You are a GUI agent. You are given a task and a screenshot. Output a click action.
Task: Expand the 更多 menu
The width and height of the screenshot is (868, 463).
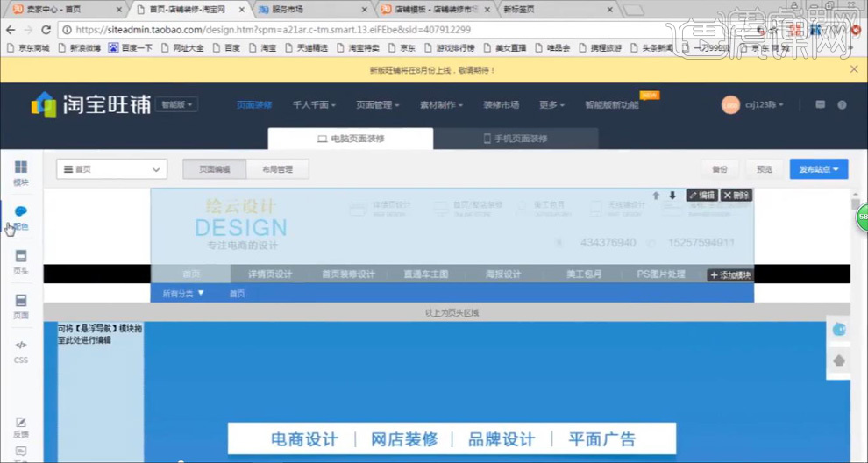551,104
